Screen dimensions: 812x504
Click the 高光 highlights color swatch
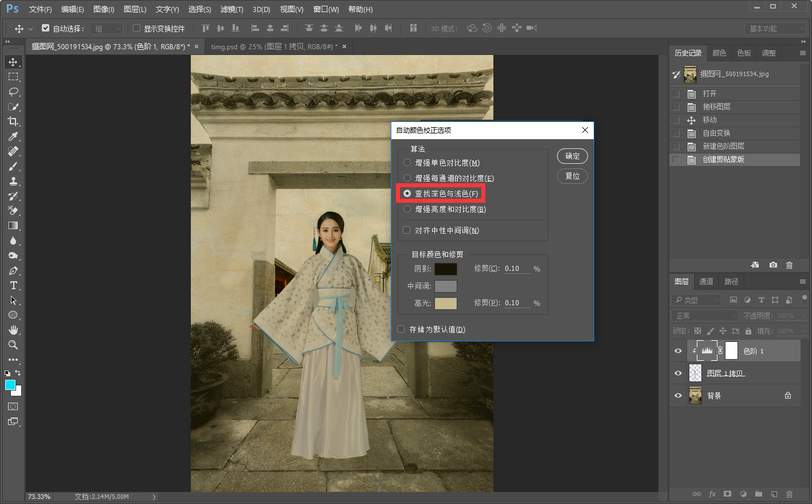pyautogui.click(x=446, y=303)
